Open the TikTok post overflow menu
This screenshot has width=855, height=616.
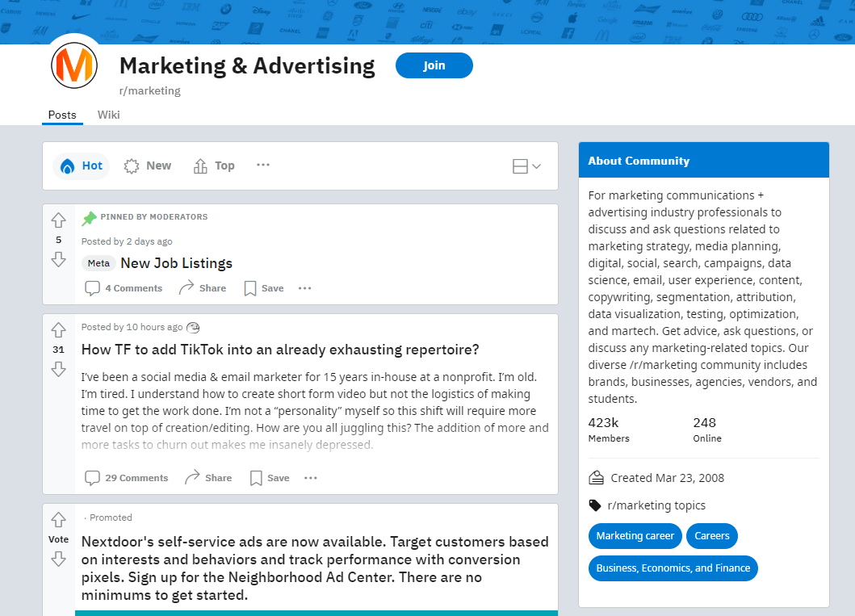click(x=310, y=477)
